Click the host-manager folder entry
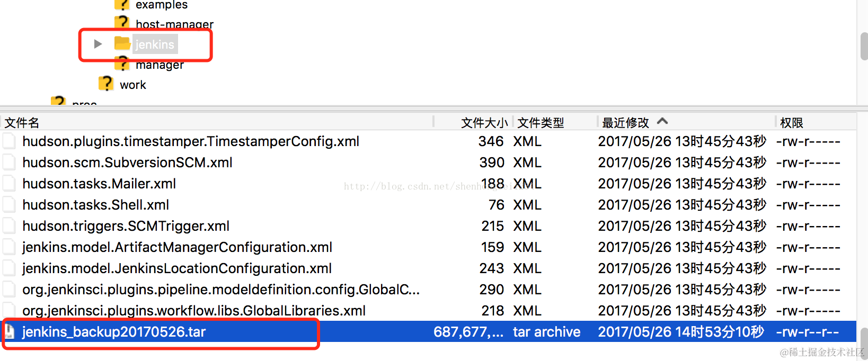This screenshot has height=361, width=868. pos(174,24)
